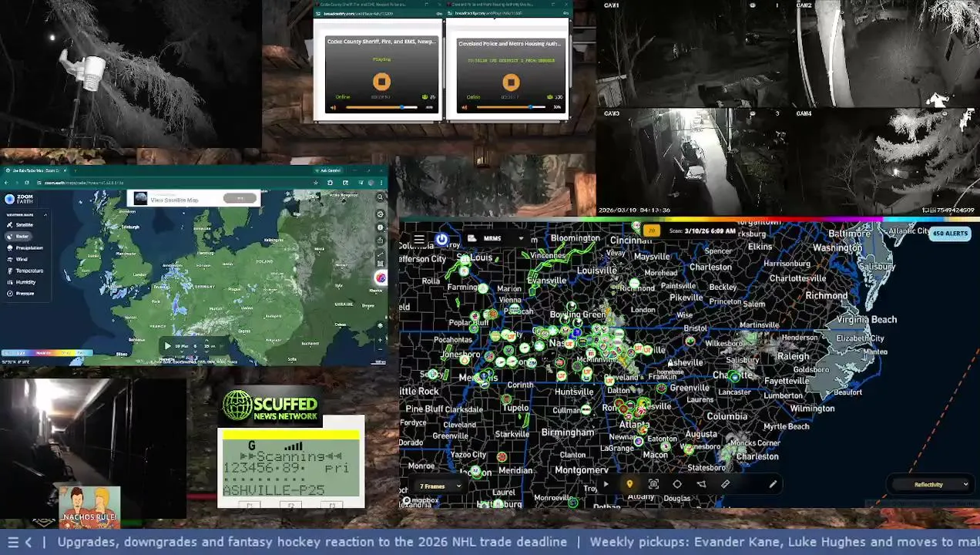Adjust the Cocke County scanner volume slider

[x=382, y=107]
